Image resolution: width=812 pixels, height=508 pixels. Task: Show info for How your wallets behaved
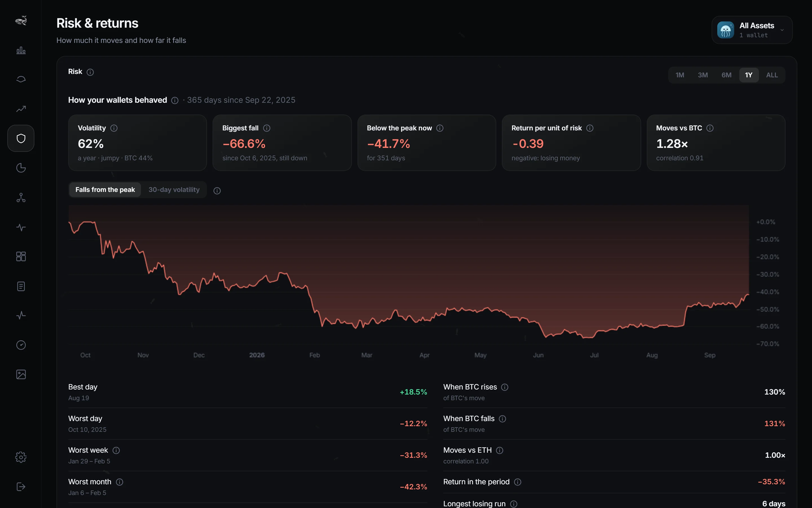pyautogui.click(x=175, y=100)
